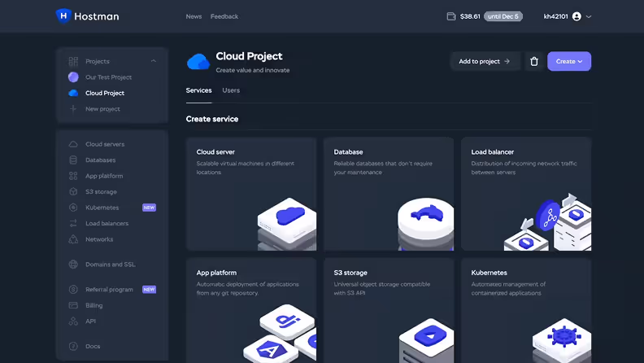This screenshot has width=644, height=363.
Task: Open Databases from the sidebar
Action: tap(100, 160)
